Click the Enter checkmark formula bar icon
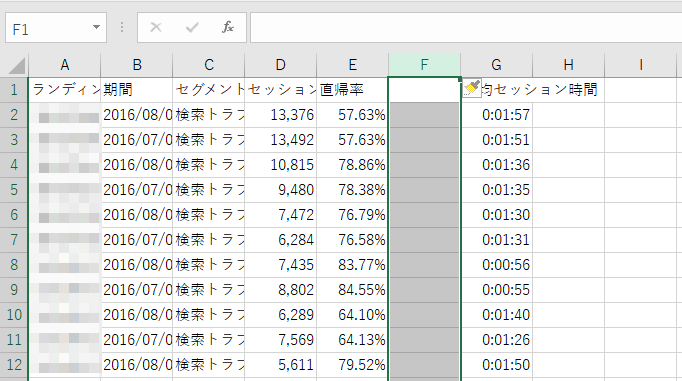The width and height of the screenshot is (682, 381). pyautogui.click(x=192, y=27)
